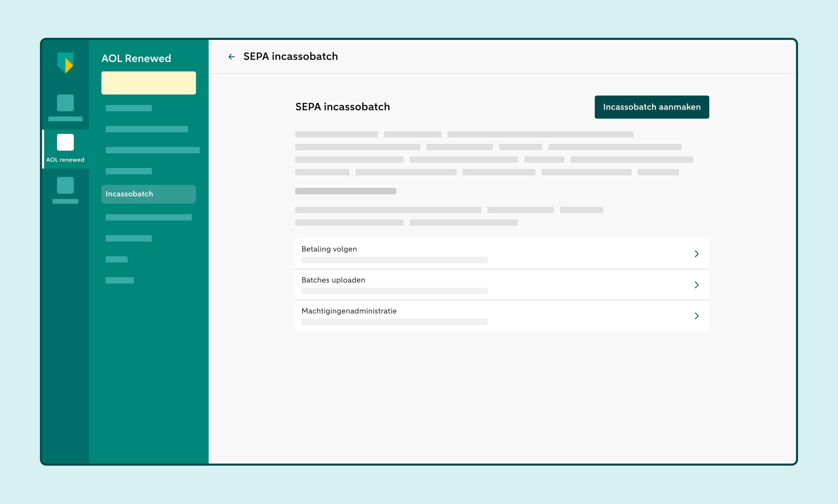The width and height of the screenshot is (838, 504).
Task: Open the Machtigingenadministratie row
Action: click(x=502, y=316)
